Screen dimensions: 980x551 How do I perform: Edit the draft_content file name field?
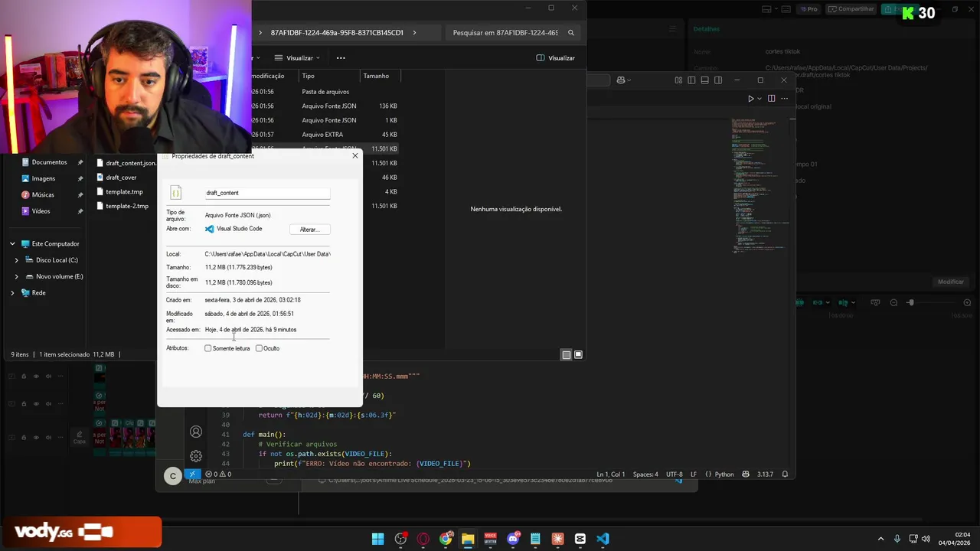(x=267, y=193)
